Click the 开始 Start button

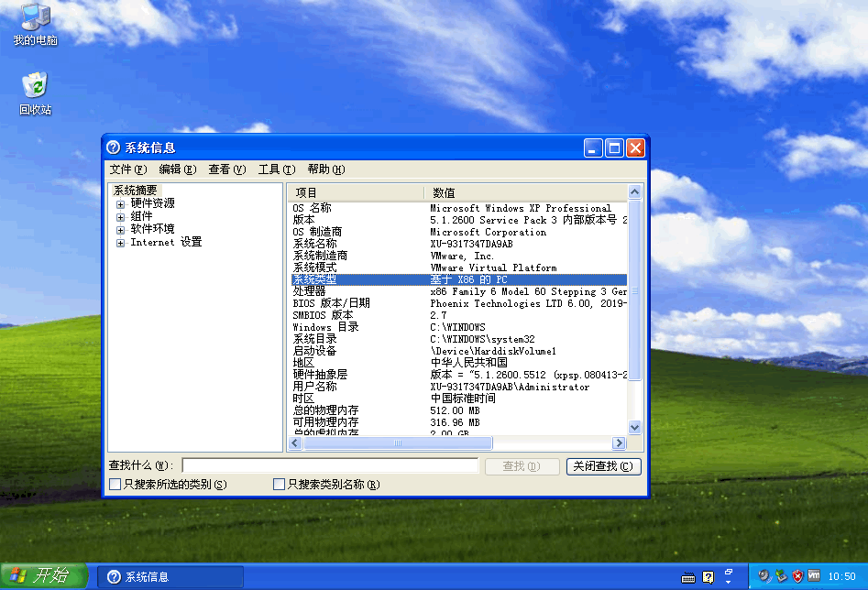pyautogui.click(x=44, y=576)
